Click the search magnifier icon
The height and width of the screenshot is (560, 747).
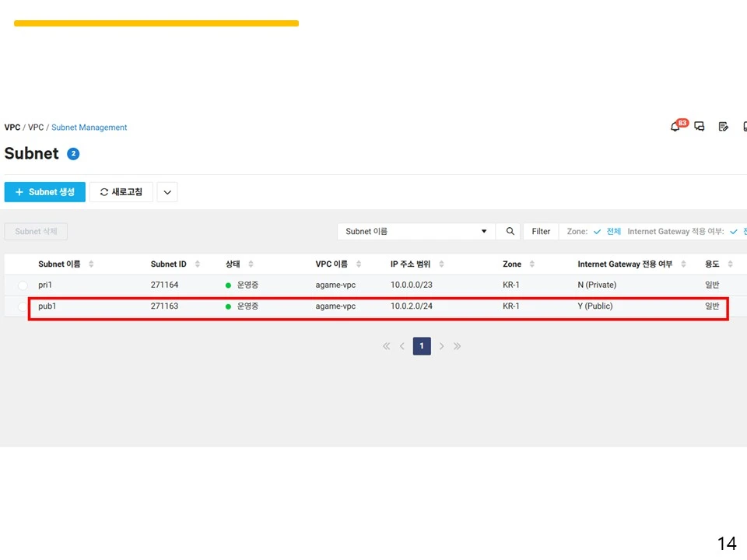click(510, 232)
